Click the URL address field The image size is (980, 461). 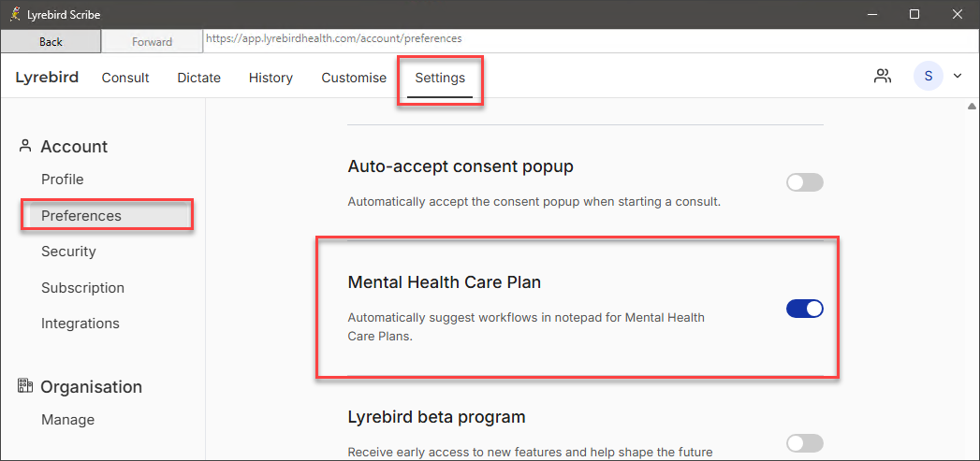[591, 38]
